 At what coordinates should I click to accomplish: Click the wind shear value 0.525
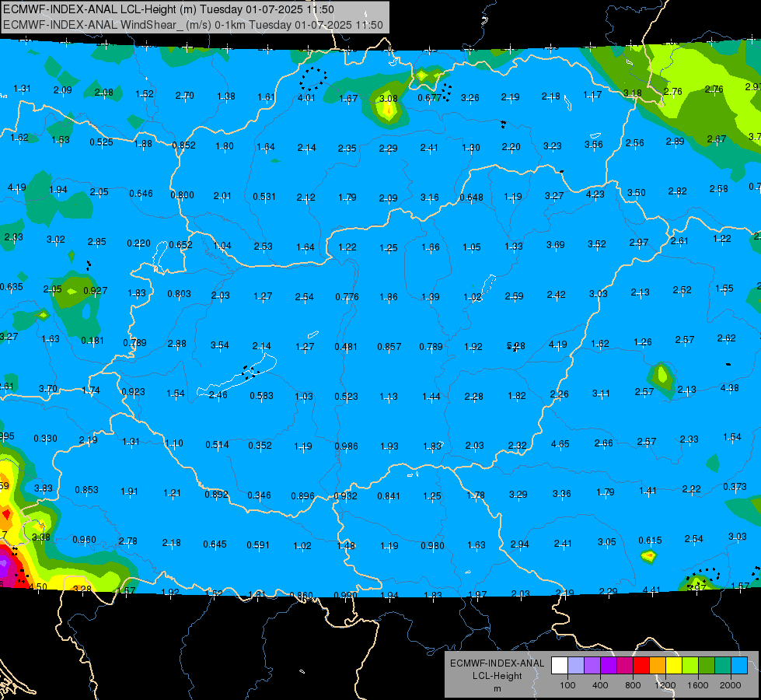(x=101, y=142)
